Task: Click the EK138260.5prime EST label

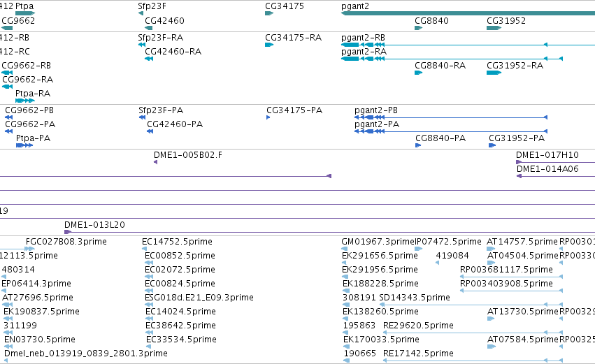Action: [x=380, y=312]
